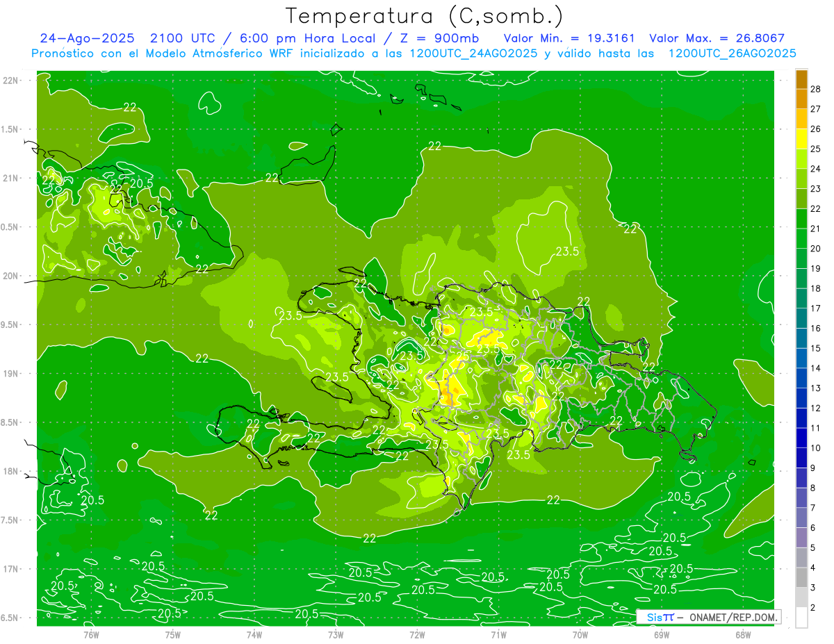Click the "17N" latitude axis label
This screenshot has height=644, width=834.
[11, 569]
